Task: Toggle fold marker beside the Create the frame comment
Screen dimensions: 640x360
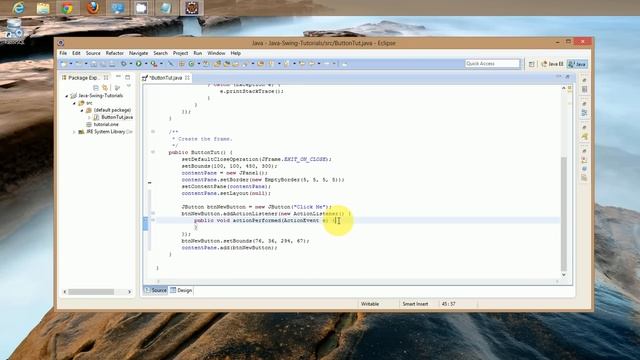Action: pos(153,131)
